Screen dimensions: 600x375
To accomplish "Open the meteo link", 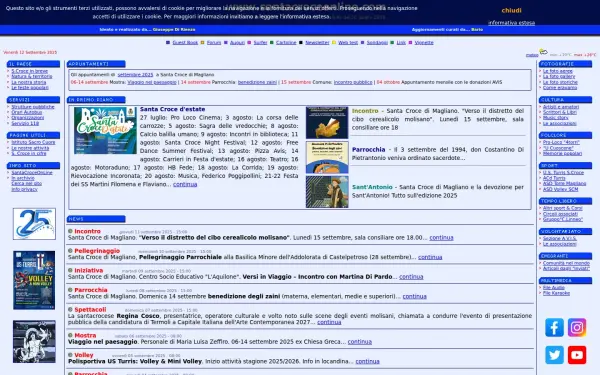I will 532,55.
